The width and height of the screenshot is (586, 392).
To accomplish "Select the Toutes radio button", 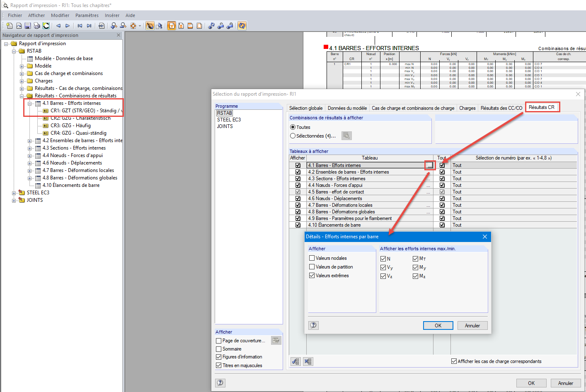I will (x=293, y=127).
